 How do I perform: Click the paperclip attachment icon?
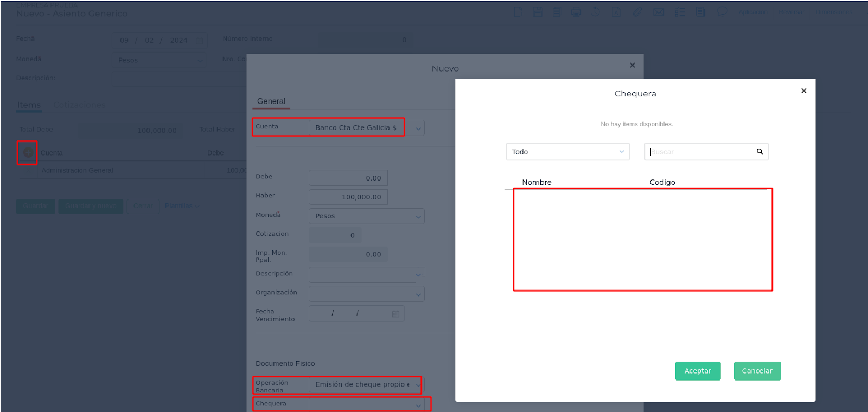pos(637,12)
